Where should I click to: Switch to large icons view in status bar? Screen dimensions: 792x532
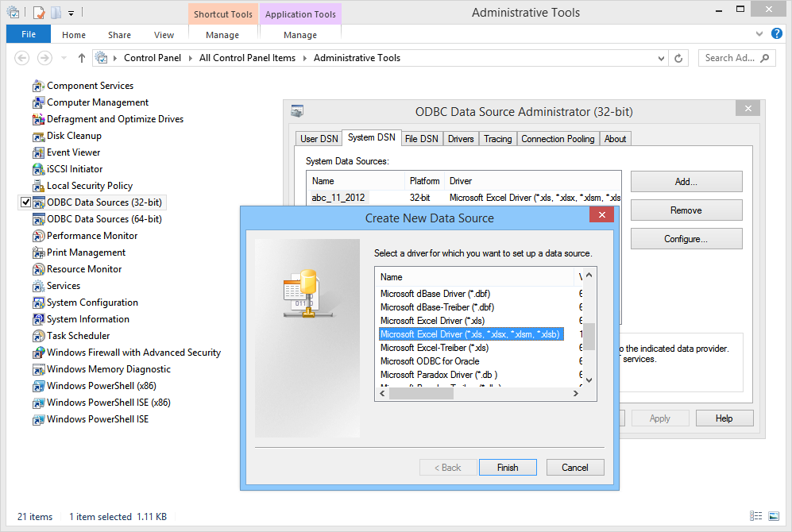pyautogui.click(x=773, y=516)
